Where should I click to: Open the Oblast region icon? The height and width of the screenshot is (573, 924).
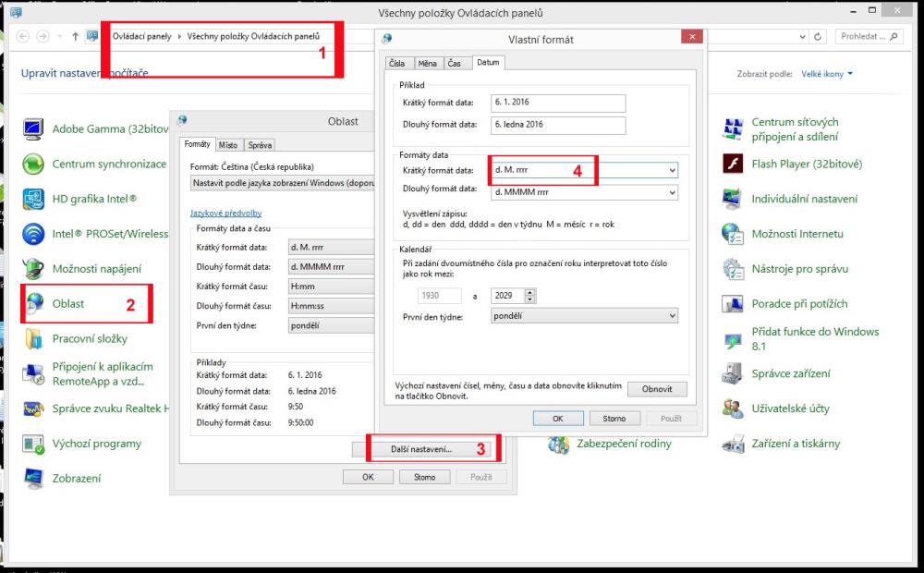point(34,303)
